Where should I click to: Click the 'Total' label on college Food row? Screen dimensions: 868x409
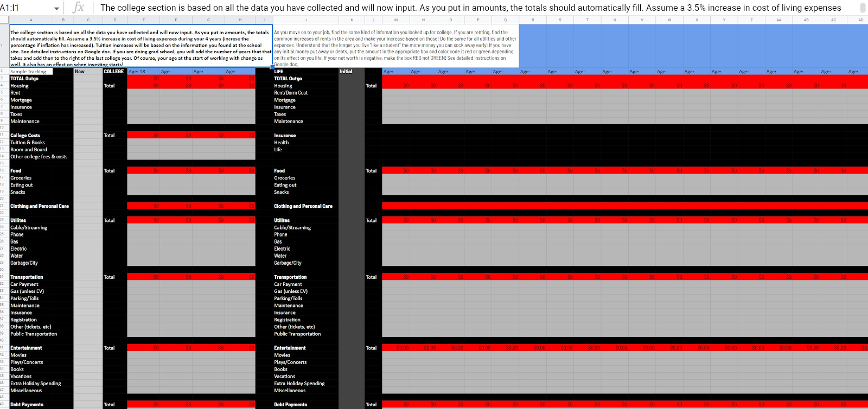(x=109, y=171)
